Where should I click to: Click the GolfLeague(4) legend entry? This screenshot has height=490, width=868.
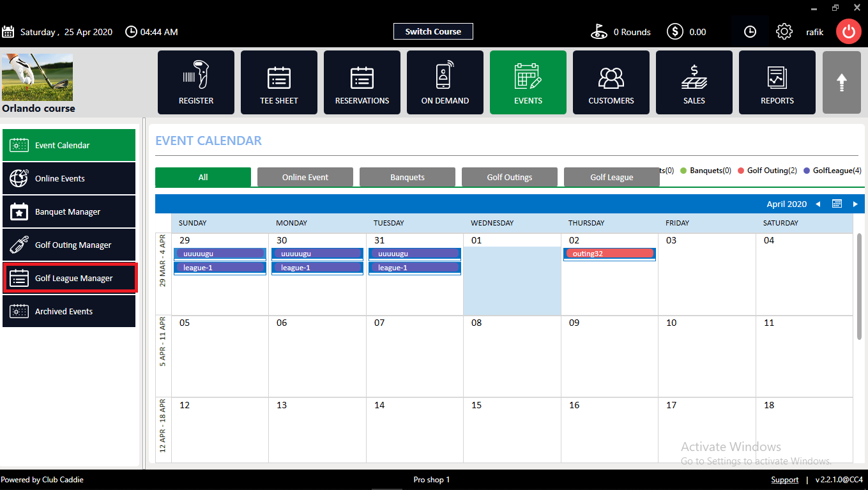point(832,171)
